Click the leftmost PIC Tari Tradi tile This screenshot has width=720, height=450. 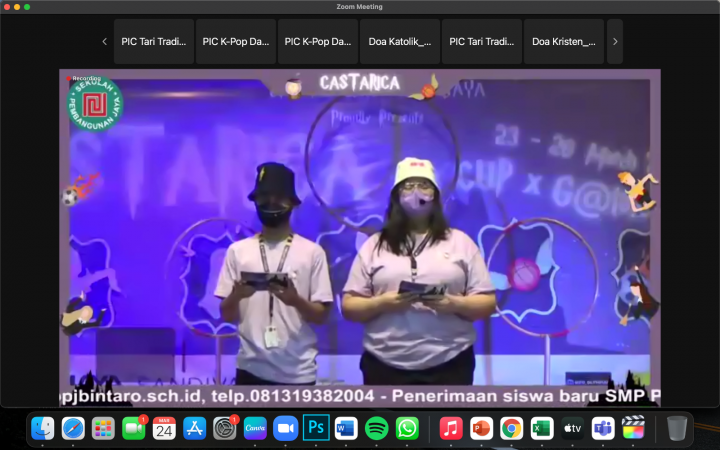pos(154,42)
